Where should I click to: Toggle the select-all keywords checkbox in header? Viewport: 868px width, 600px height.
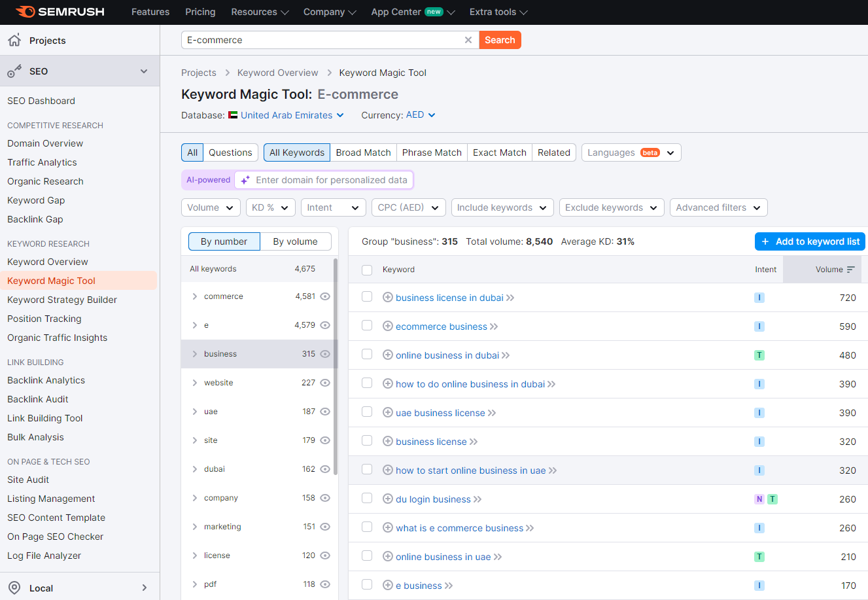[x=367, y=270]
